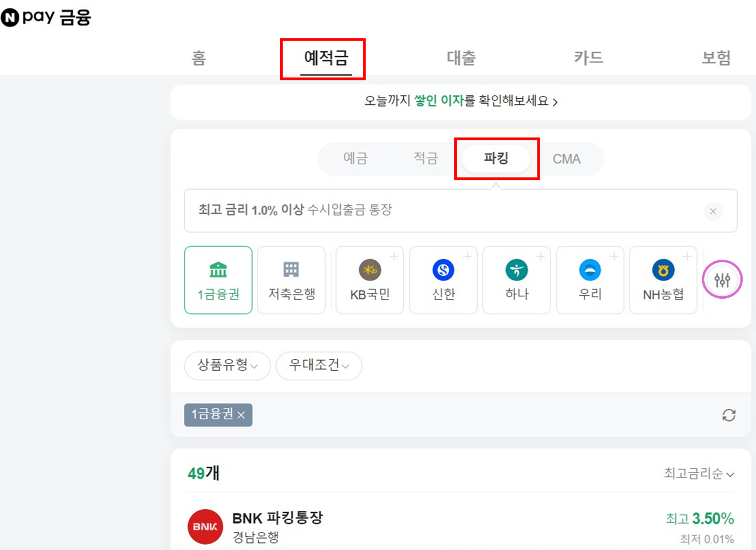Select the 1금융권 bank filter icon
The height and width of the screenshot is (550, 756).
pyautogui.click(x=218, y=280)
